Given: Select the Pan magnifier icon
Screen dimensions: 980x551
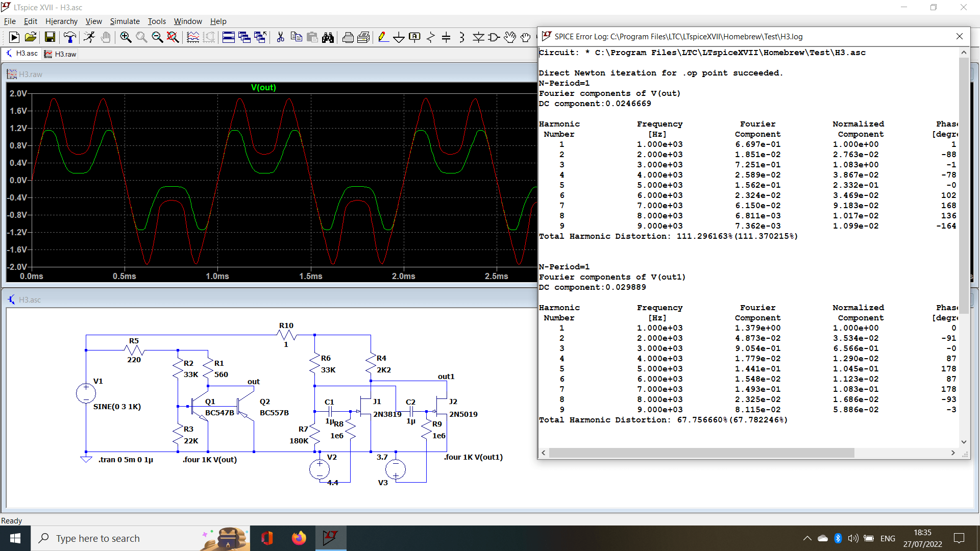Looking at the screenshot, I should 141,37.
